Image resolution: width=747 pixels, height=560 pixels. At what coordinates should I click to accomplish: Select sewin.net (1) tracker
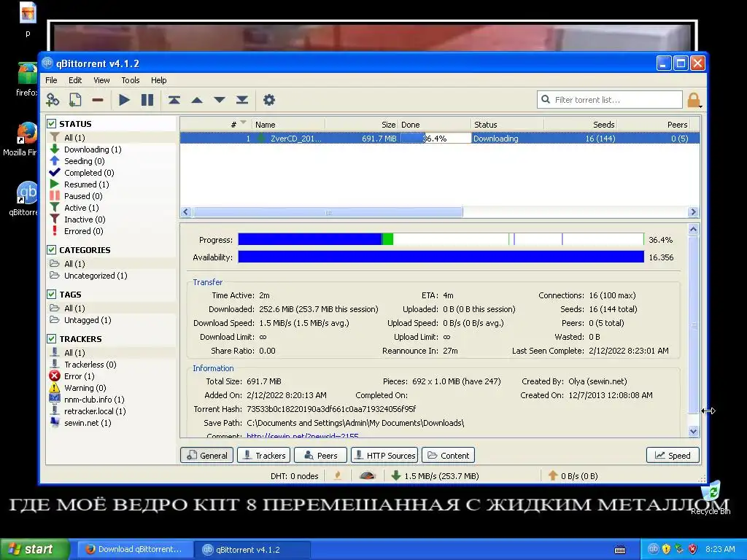click(x=88, y=423)
